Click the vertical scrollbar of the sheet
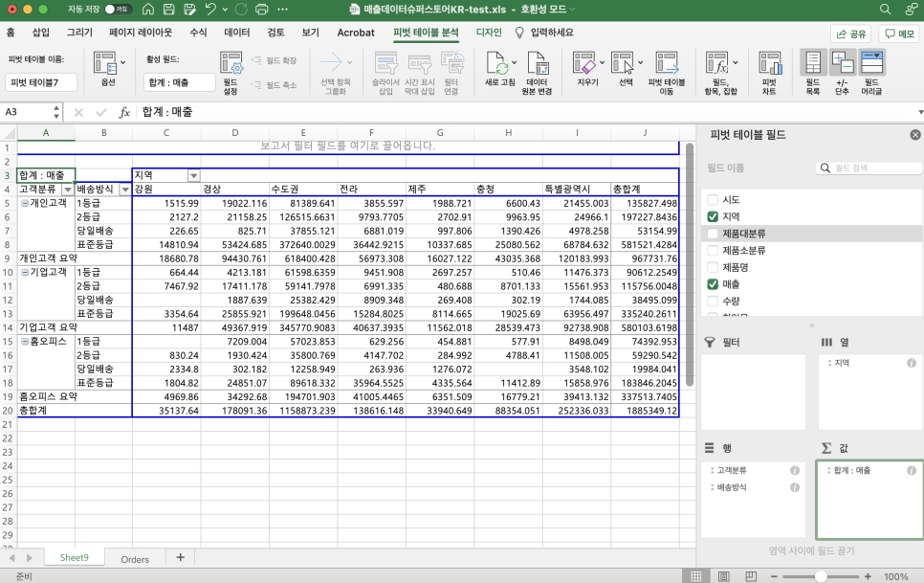The image size is (924, 583). (689, 264)
